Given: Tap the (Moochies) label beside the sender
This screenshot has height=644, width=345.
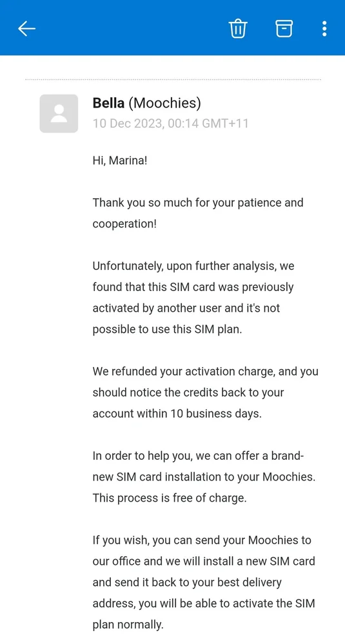Looking at the screenshot, I should [164, 104].
